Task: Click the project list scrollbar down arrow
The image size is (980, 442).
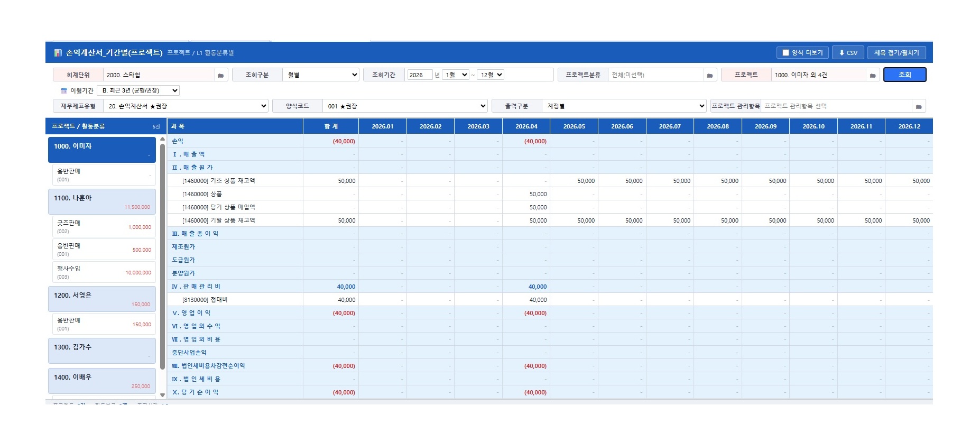Action: (x=162, y=395)
